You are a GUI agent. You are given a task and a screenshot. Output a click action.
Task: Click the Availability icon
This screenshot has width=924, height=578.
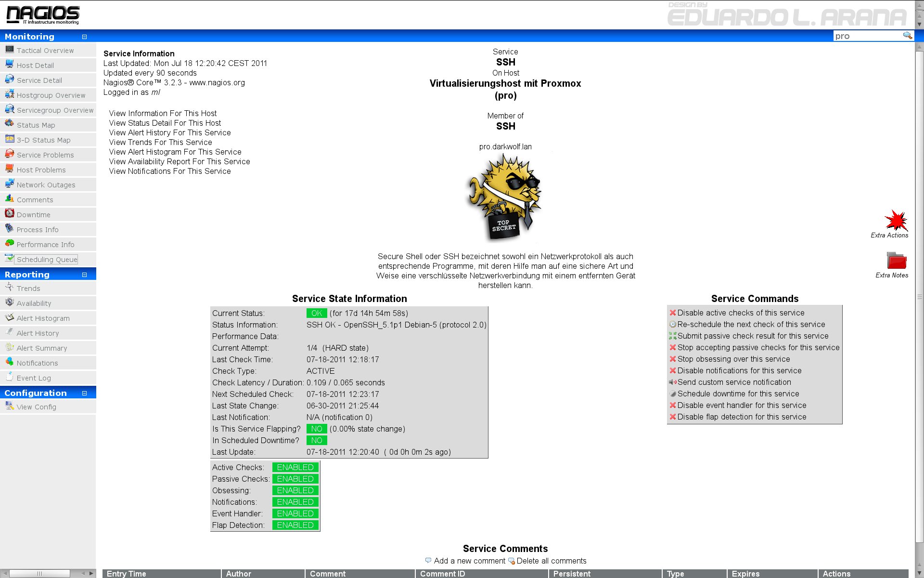point(10,302)
